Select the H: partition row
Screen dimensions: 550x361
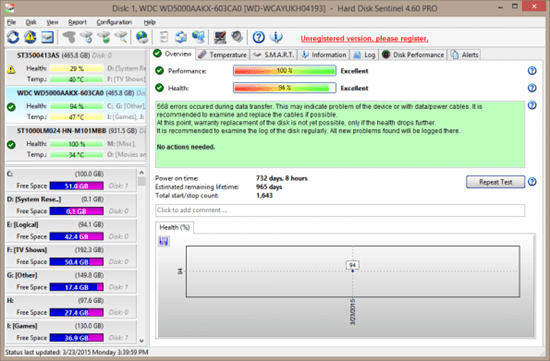tap(71, 306)
